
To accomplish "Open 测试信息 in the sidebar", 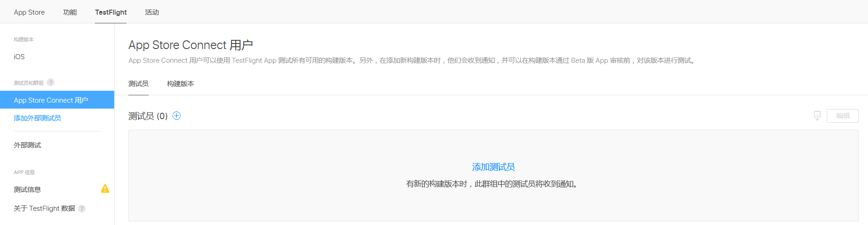I will click(28, 190).
